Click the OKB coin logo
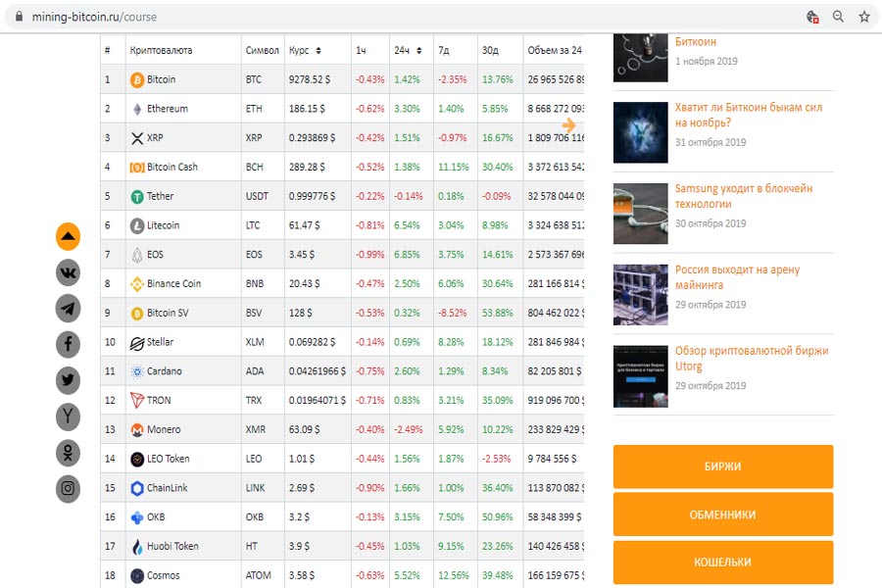The width and height of the screenshot is (882, 588). tap(137, 517)
